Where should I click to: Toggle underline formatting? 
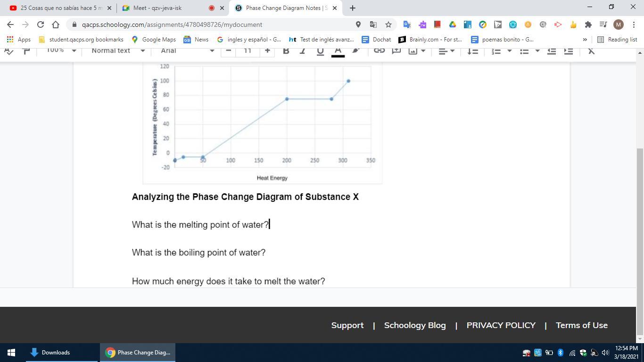coord(320,51)
